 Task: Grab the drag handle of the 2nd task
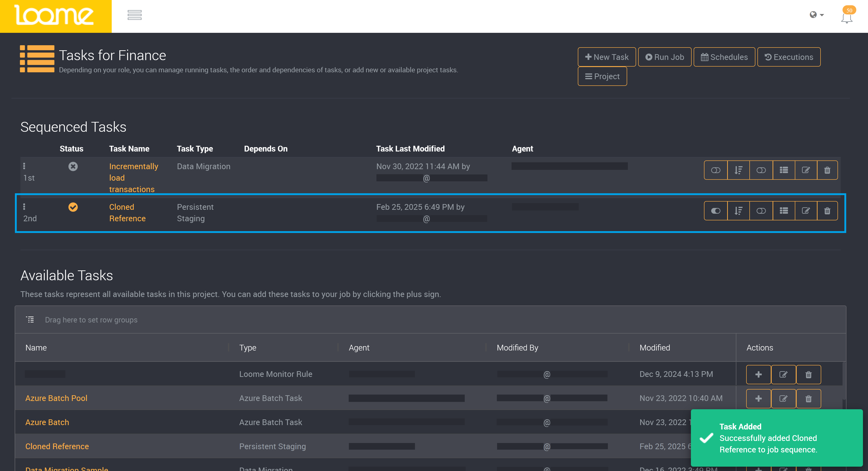[24, 206]
